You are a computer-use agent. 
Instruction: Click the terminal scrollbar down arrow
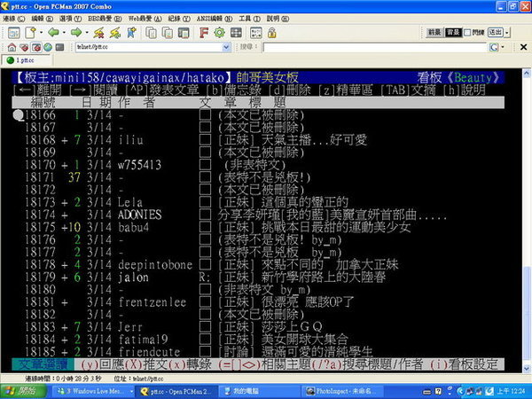tap(527, 368)
